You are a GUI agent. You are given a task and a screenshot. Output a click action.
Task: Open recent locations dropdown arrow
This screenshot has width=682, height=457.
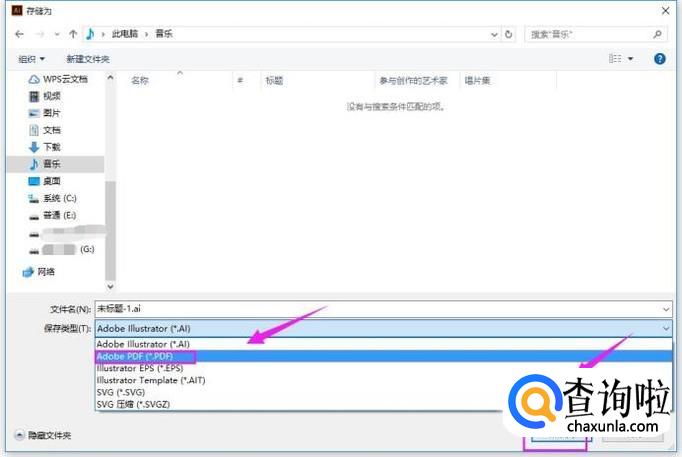[x=57, y=34]
